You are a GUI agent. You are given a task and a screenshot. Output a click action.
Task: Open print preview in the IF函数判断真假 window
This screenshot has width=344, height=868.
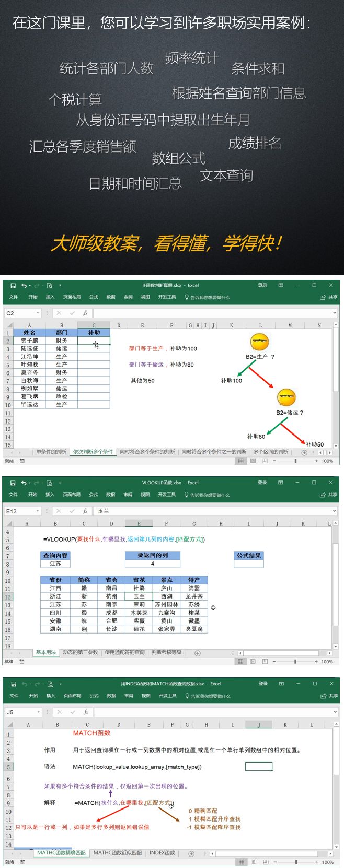(x=50, y=285)
